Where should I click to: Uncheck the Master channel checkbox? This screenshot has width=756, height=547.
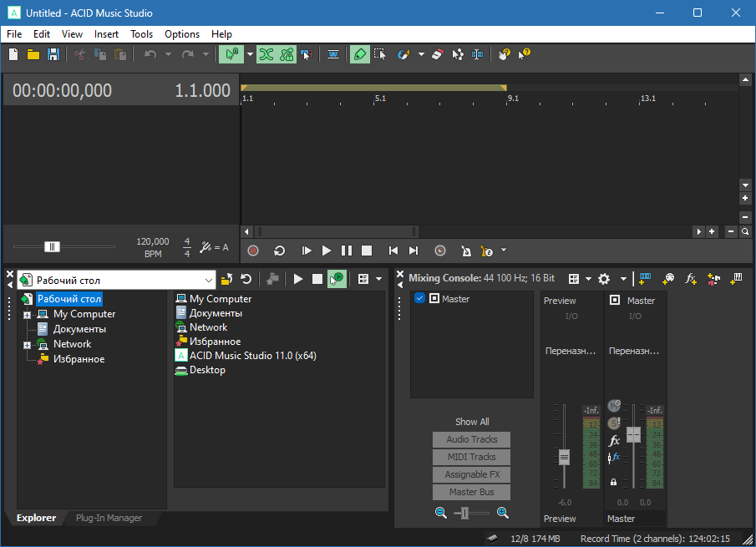(x=419, y=298)
